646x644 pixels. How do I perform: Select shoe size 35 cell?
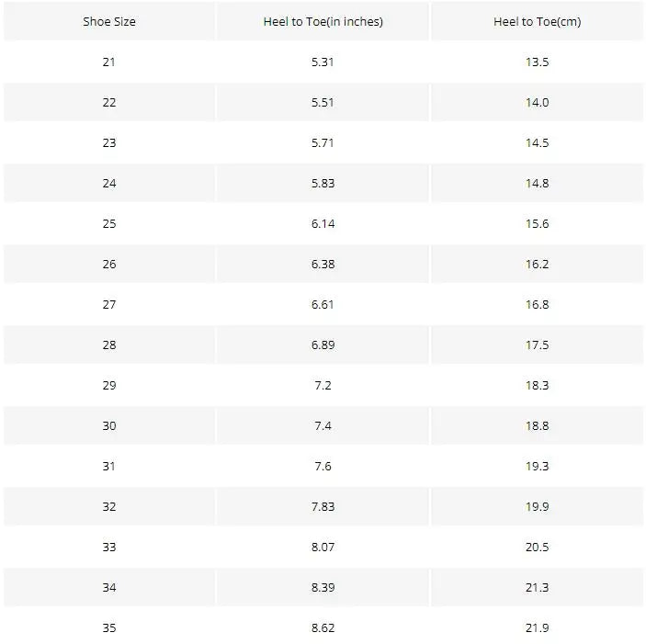109,628
